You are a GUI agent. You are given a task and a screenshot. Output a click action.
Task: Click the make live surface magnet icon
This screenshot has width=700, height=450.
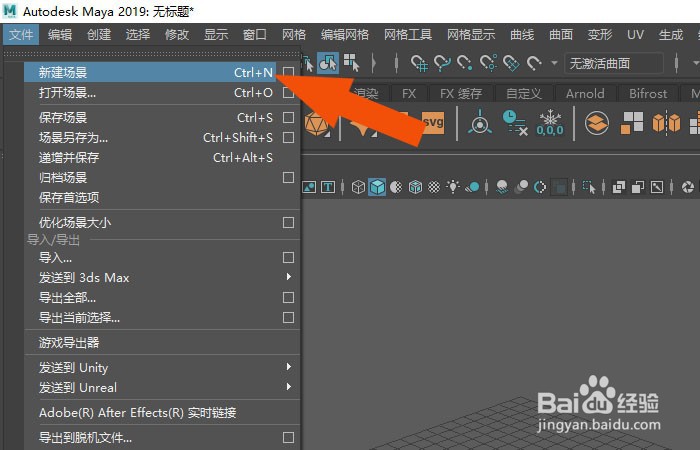[x=534, y=63]
